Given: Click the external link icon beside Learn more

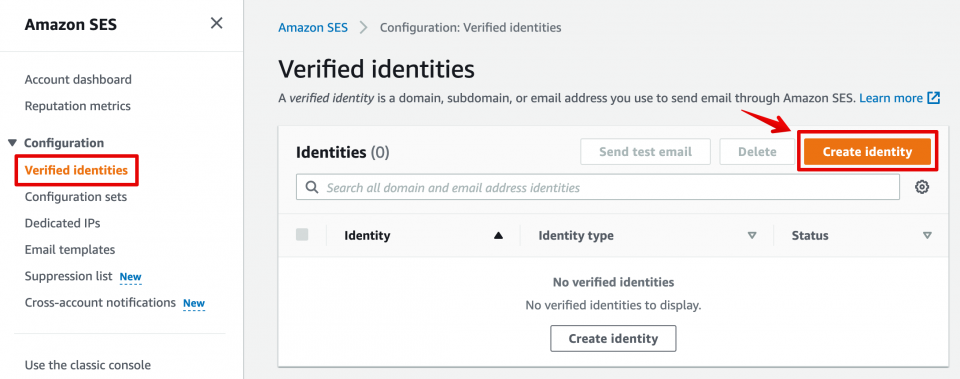Looking at the screenshot, I should coord(934,98).
